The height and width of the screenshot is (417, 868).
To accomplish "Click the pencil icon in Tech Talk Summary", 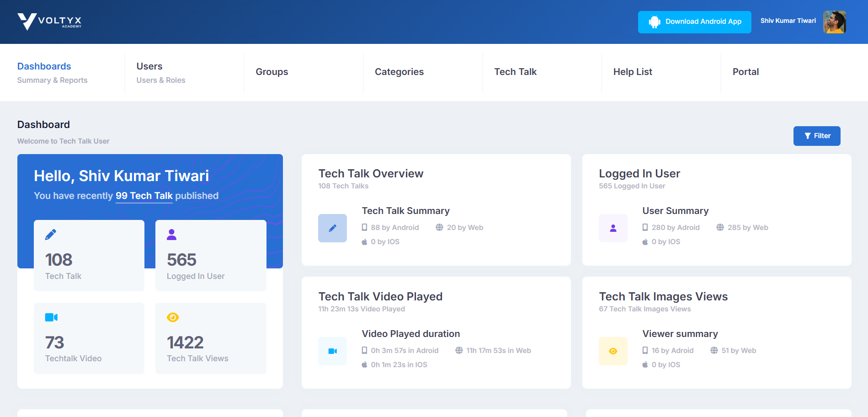I will pos(332,228).
